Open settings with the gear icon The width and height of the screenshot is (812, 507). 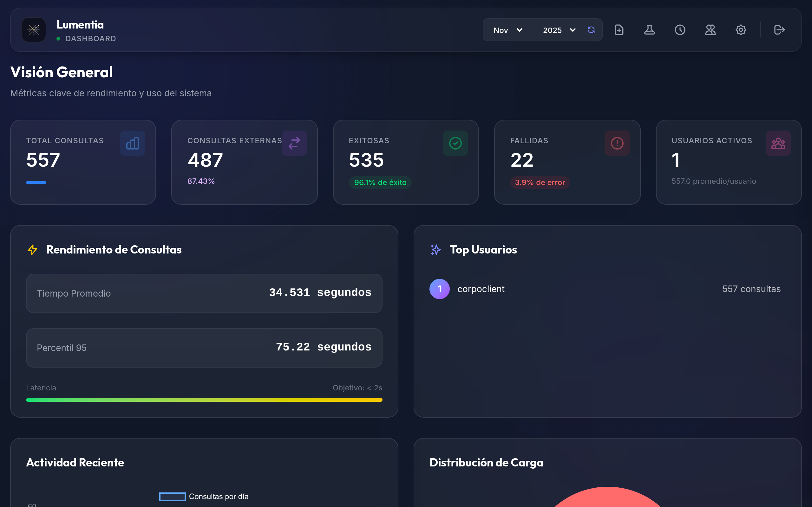(x=741, y=30)
